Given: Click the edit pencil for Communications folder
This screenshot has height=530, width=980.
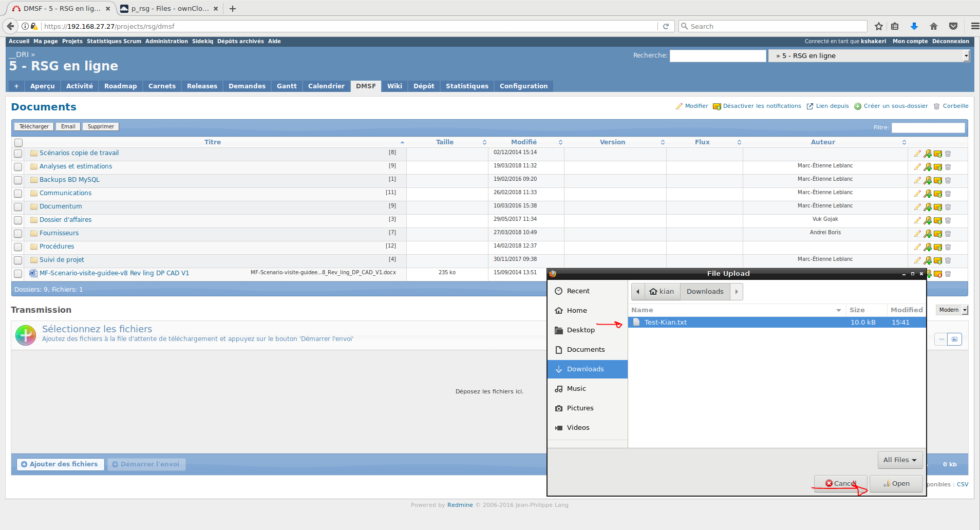Looking at the screenshot, I should click(917, 193).
